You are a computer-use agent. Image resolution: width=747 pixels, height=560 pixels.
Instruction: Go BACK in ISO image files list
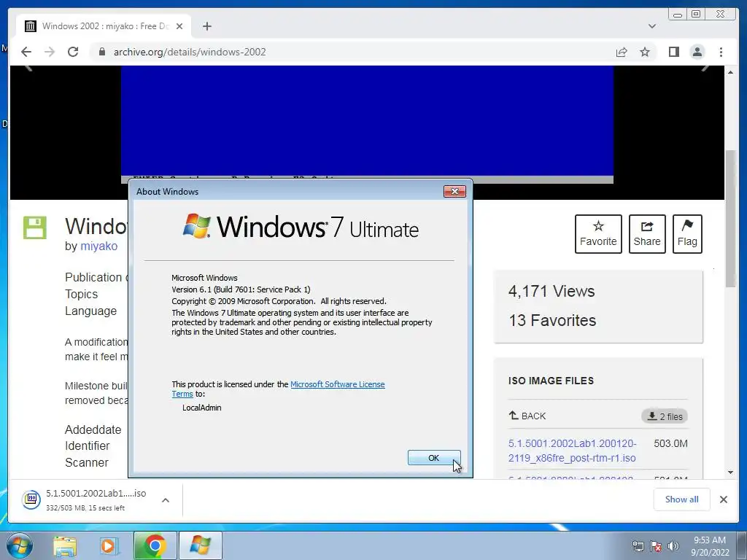click(x=527, y=416)
